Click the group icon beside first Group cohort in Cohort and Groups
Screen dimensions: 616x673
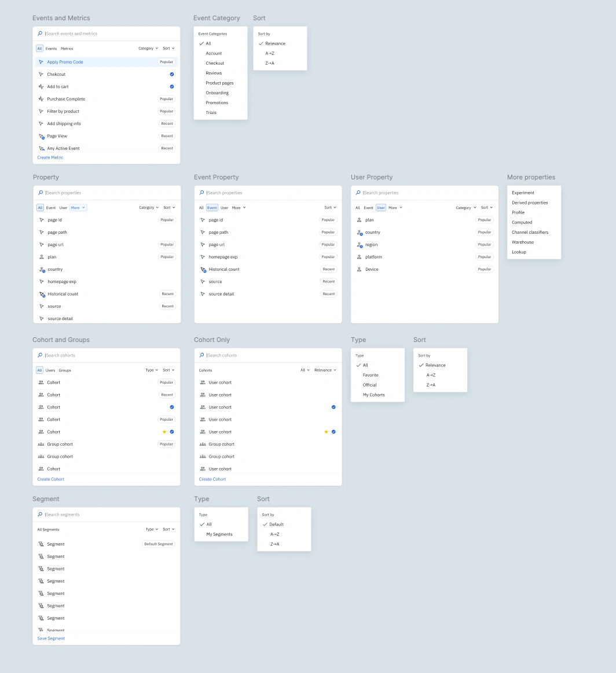pos(41,444)
